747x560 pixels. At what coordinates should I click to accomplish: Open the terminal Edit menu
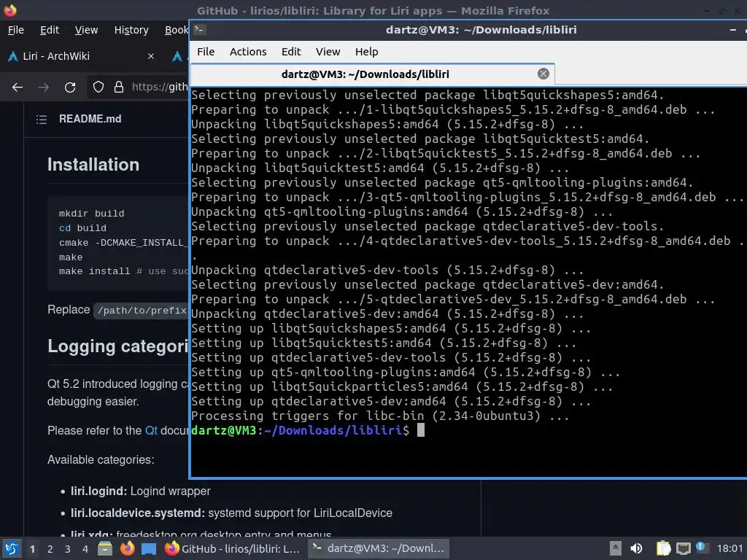pyautogui.click(x=290, y=52)
